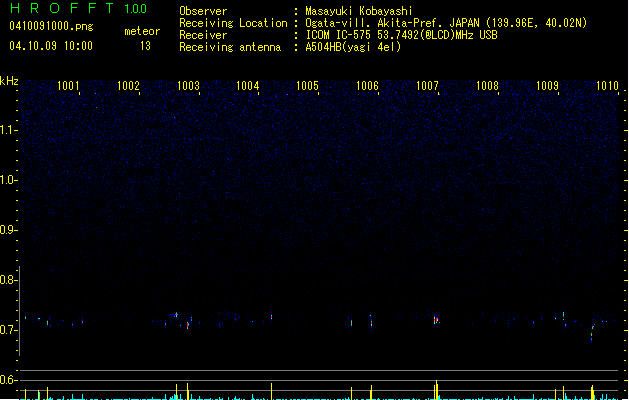The image size is (629, 400).
Task: Click the 1002 time axis label
Action: (x=128, y=86)
